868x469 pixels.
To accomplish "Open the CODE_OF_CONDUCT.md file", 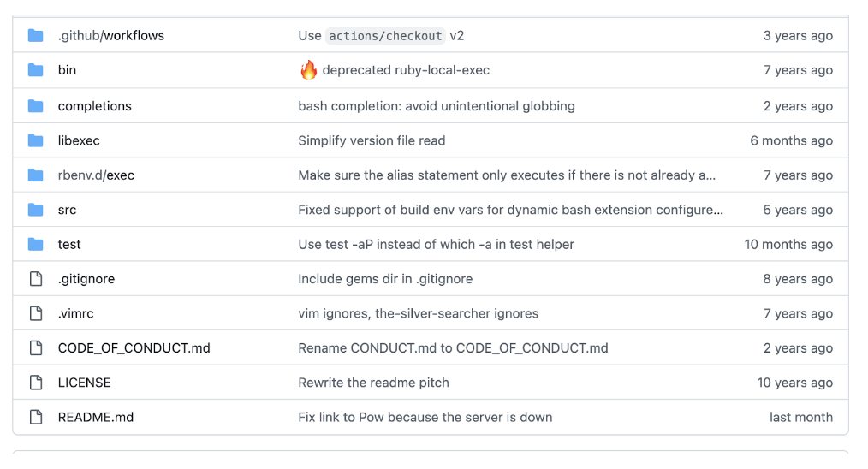I will [x=134, y=347].
